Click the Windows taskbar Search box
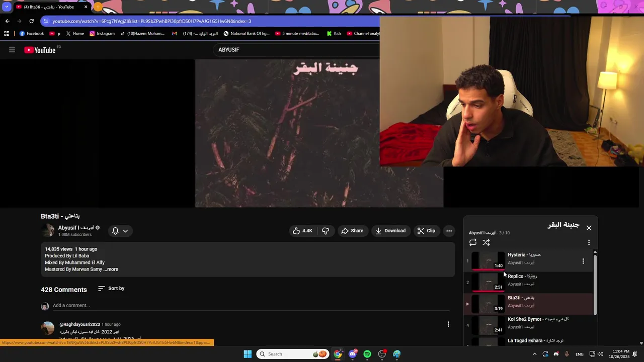644x362 pixels. (x=292, y=354)
